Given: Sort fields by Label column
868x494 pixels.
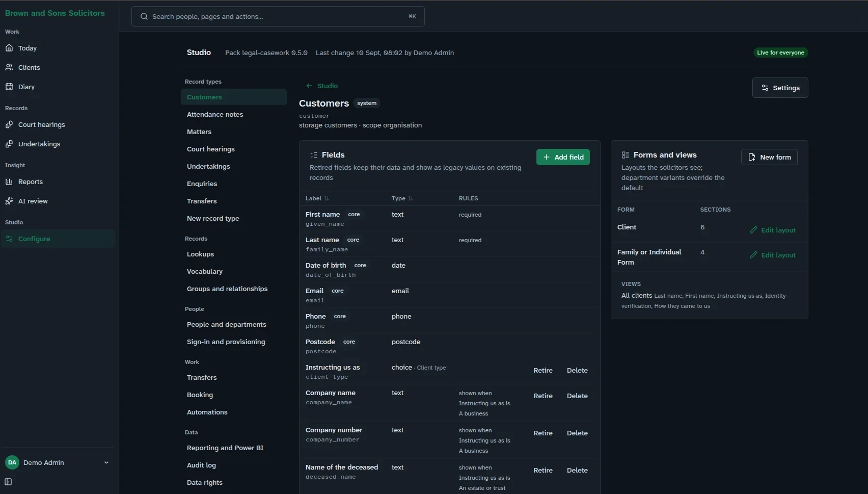Looking at the screenshot, I should 317,198.
